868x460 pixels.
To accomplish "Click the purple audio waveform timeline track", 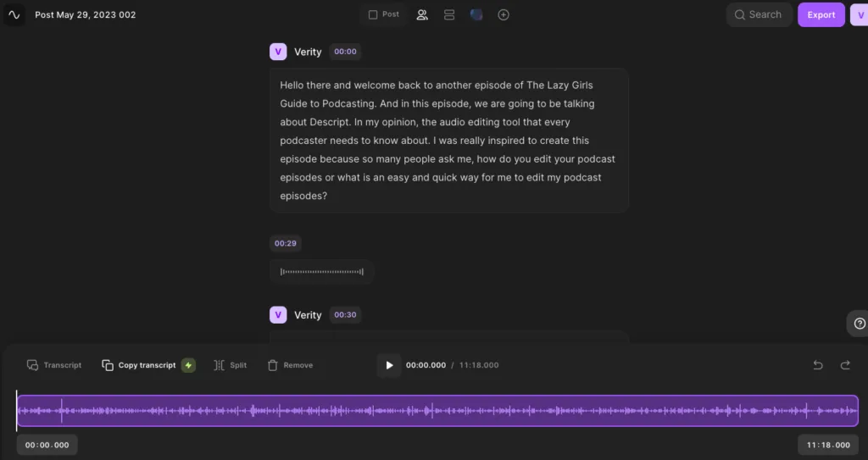I will (437, 411).
